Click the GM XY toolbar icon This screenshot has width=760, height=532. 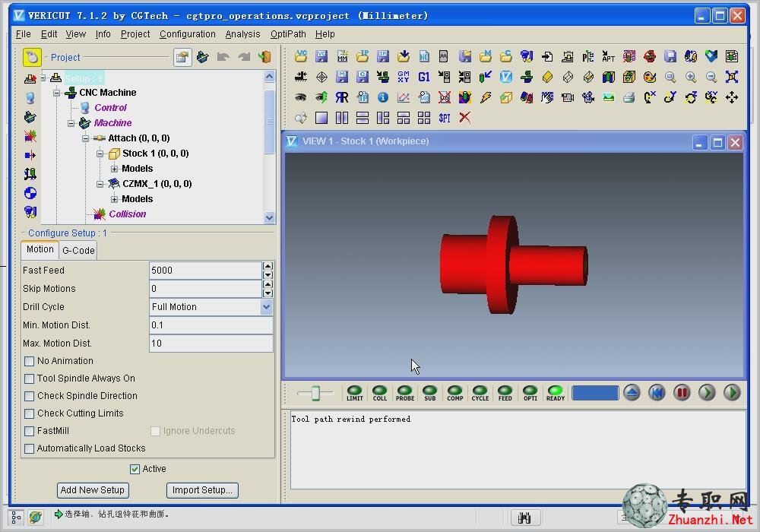(404, 77)
